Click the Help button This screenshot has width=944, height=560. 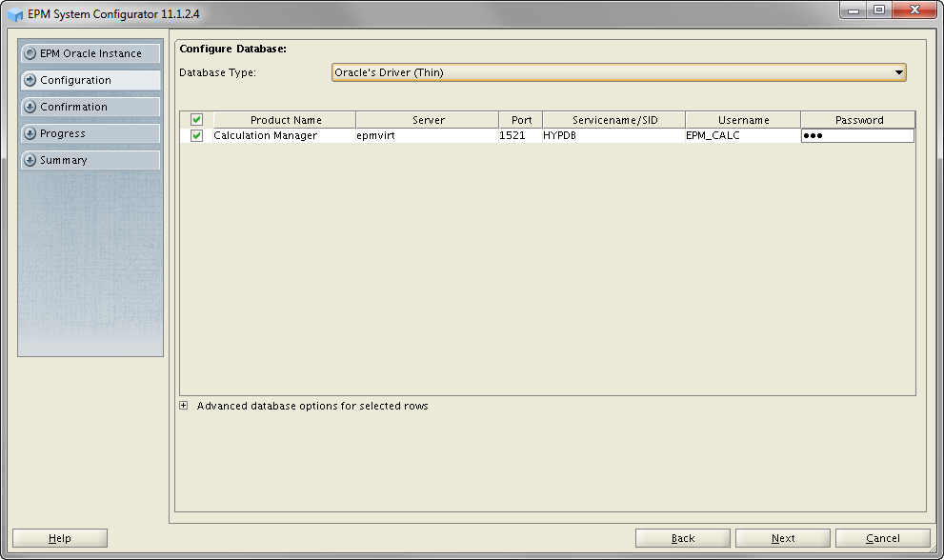tap(60, 538)
